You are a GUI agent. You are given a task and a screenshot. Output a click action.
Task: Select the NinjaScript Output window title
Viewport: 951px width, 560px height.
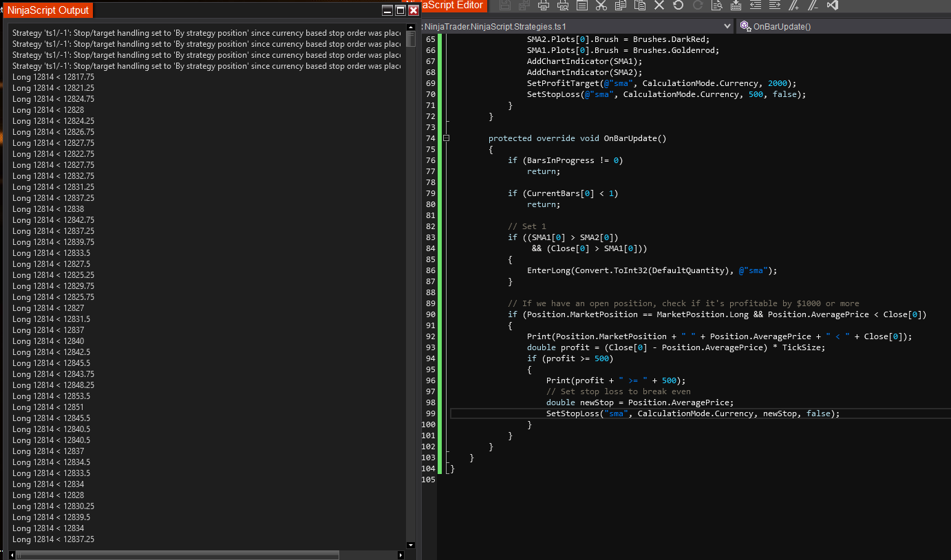pyautogui.click(x=48, y=10)
